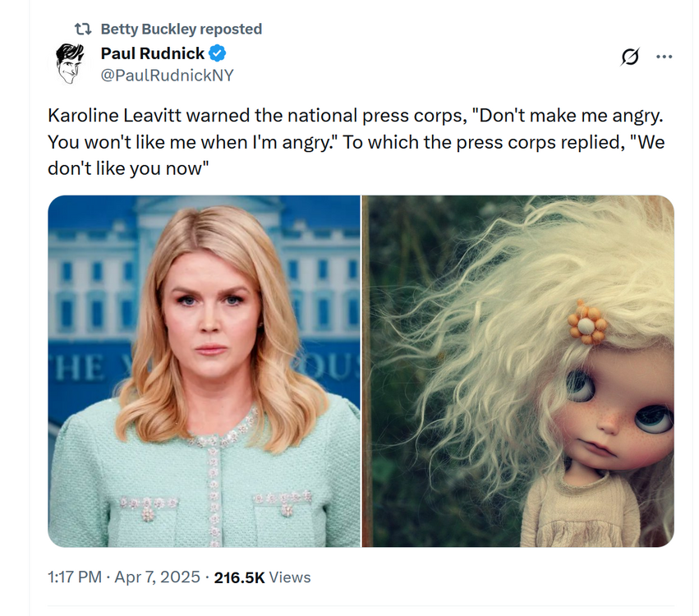Click the "Apr 7, 2025" date text
The height and width of the screenshot is (616, 699).
click(156, 577)
